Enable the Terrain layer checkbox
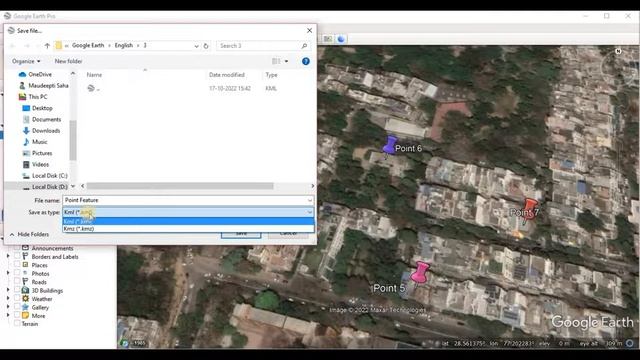 click(x=17, y=323)
